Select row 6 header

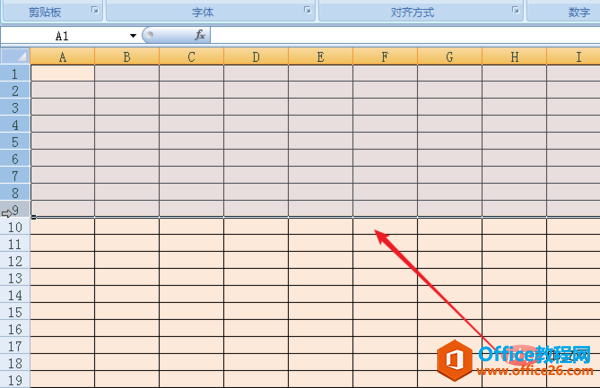[x=15, y=158]
